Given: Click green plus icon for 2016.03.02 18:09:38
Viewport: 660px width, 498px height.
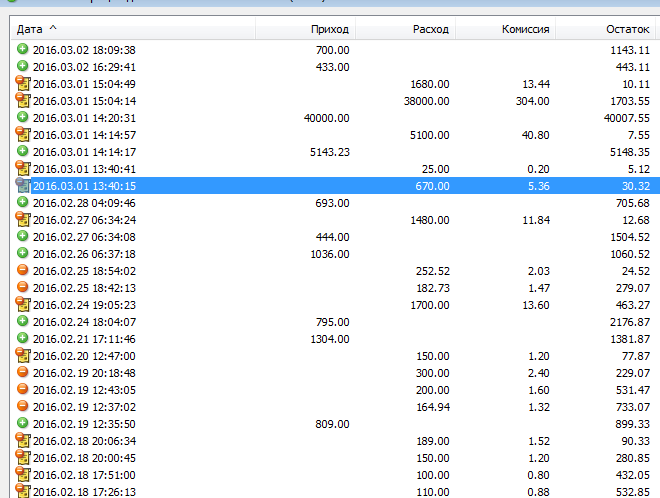Looking at the screenshot, I should [x=23, y=49].
